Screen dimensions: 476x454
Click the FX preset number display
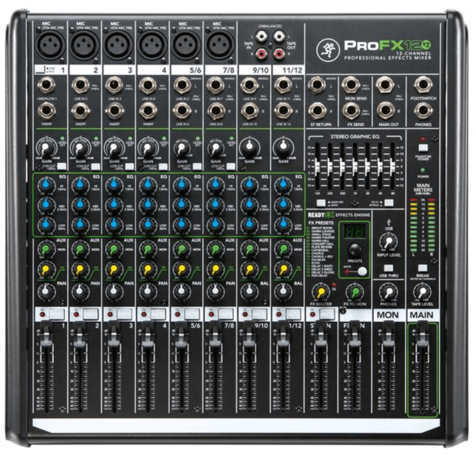[354, 232]
